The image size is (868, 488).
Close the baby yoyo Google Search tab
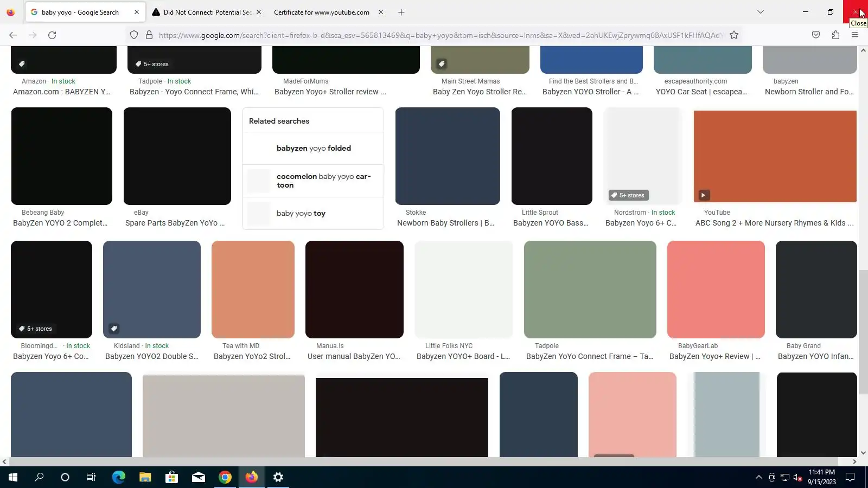coord(137,12)
